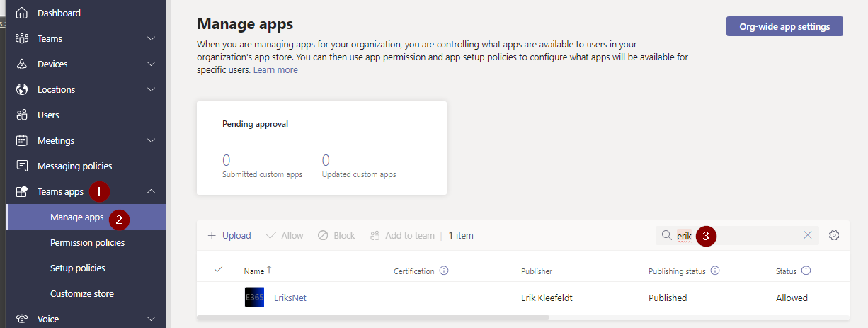Click the EriksNet app logo thumbnail
868x328 pixels.
[x=254, y=298]
